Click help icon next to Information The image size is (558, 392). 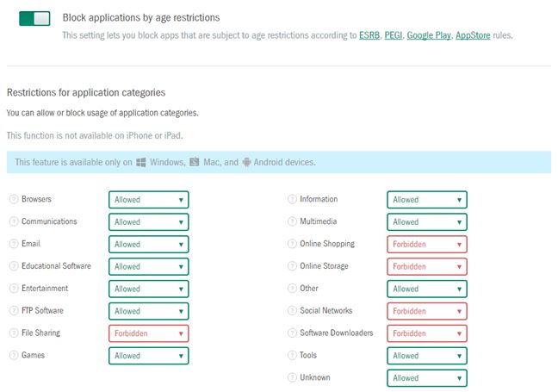[292, 199]
